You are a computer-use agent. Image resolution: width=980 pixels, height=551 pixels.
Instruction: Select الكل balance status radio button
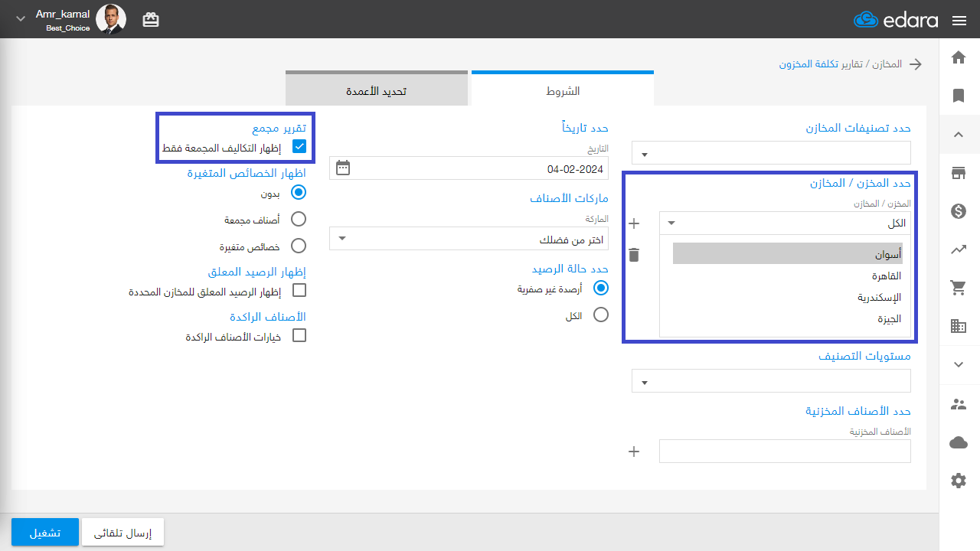(x=601, y=315)
